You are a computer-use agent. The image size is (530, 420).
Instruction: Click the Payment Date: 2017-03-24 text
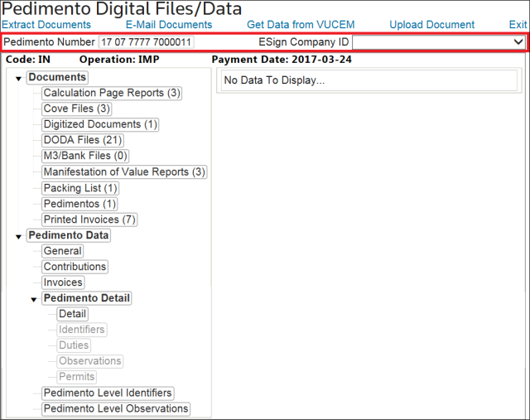(282, 60)
